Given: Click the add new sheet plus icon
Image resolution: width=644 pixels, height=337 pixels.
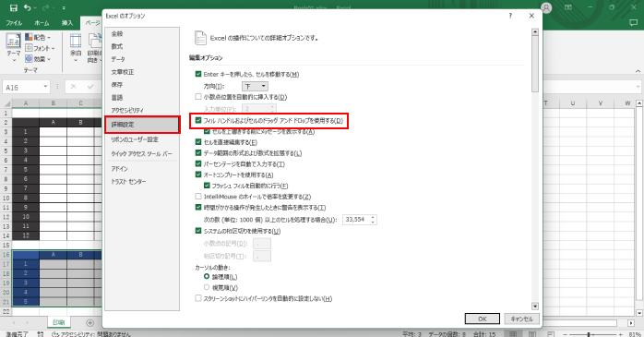Looking at the screenshot, I should 89,322.
